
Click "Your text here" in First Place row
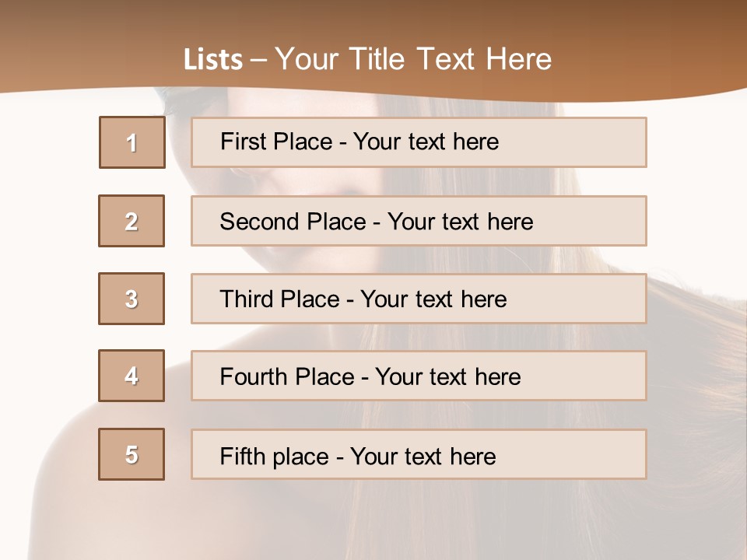pyautogui.click(x=426, y=142)
